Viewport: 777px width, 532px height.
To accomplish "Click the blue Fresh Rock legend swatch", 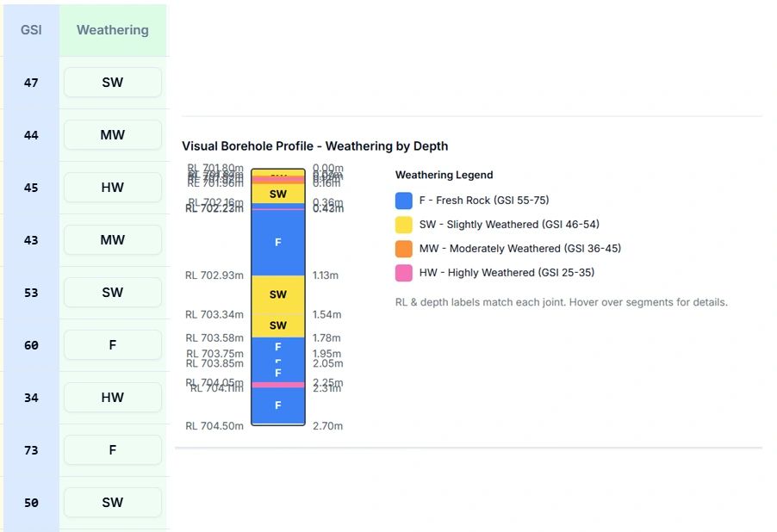I will 403,201.
